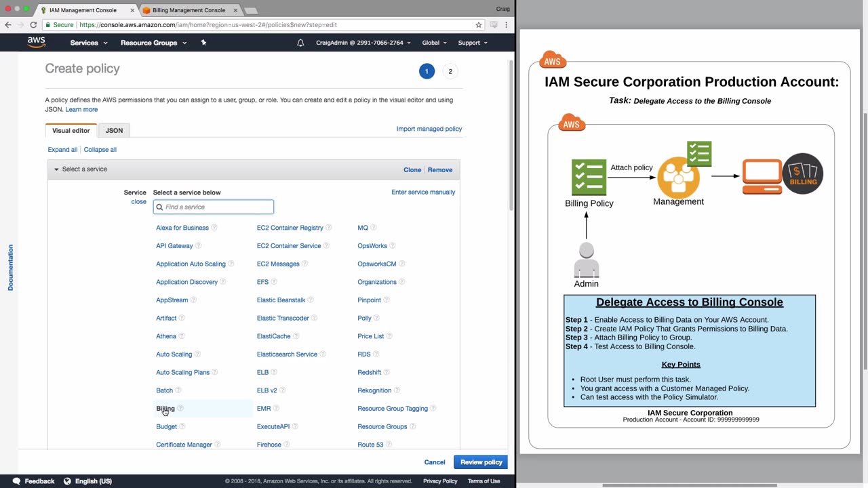Remove the service block
The image size is (868, 488).
(440, 170)
